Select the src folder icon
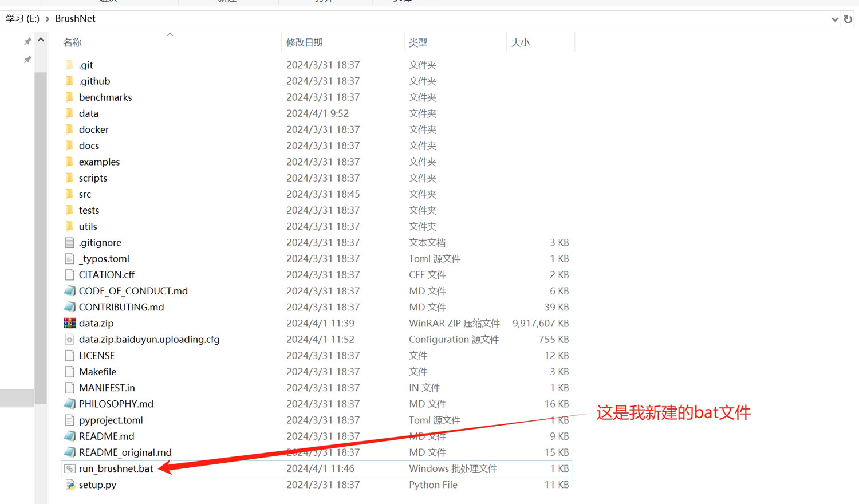 tap(69, 194)
